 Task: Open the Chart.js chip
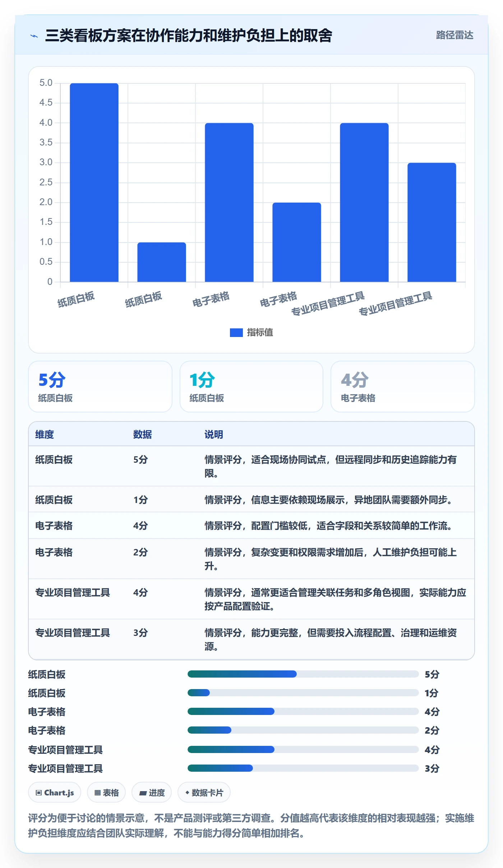[55, 792]
